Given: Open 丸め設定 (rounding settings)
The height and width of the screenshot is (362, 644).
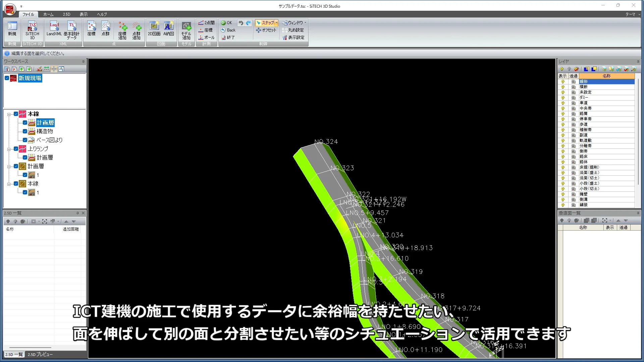Looking at the screenshot, I should (x=293, y=30).
